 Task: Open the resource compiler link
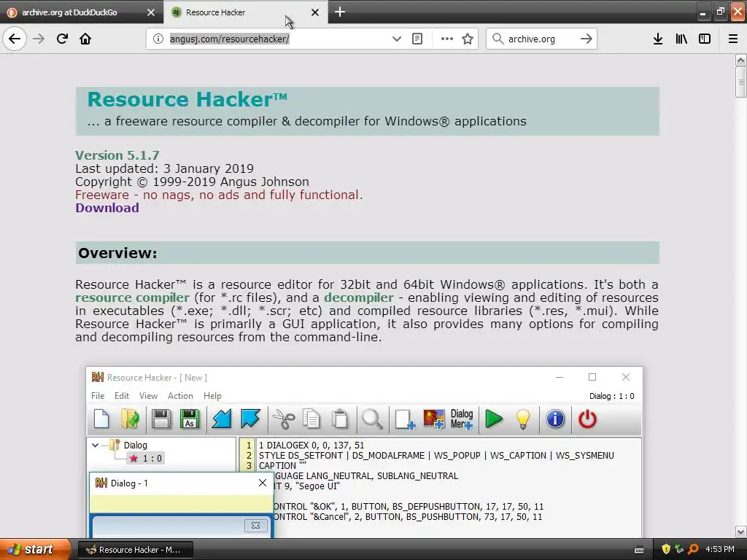click(x=132, y=297)
